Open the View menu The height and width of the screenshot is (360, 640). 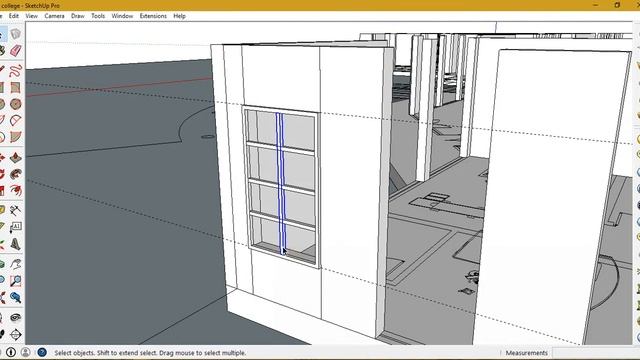(31, 16)
